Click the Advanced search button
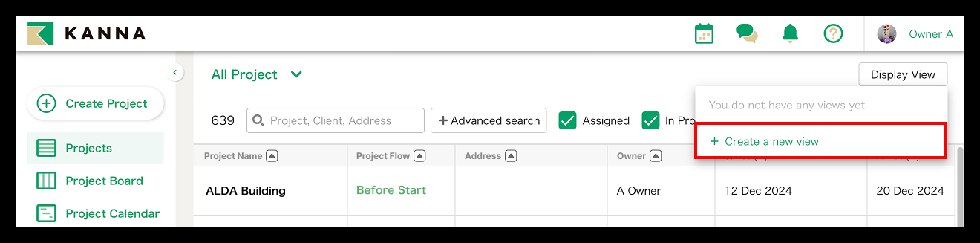The image size is (980, 243). click(489, 120)
